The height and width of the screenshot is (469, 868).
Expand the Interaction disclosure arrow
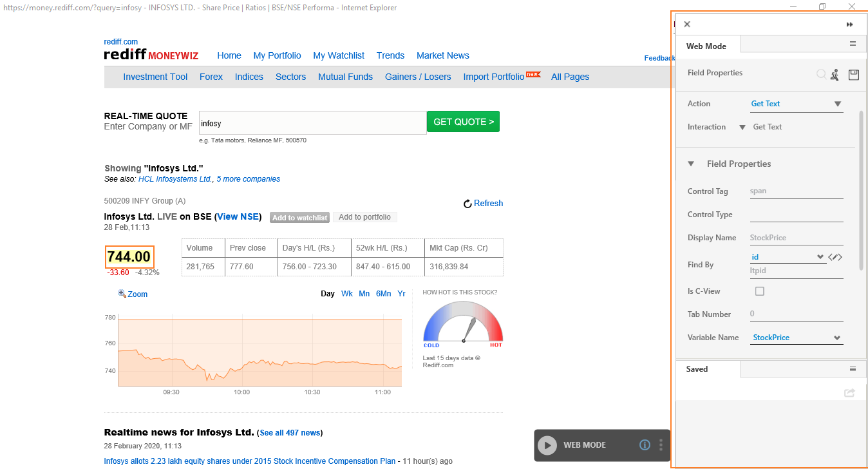tap(742, 127)
